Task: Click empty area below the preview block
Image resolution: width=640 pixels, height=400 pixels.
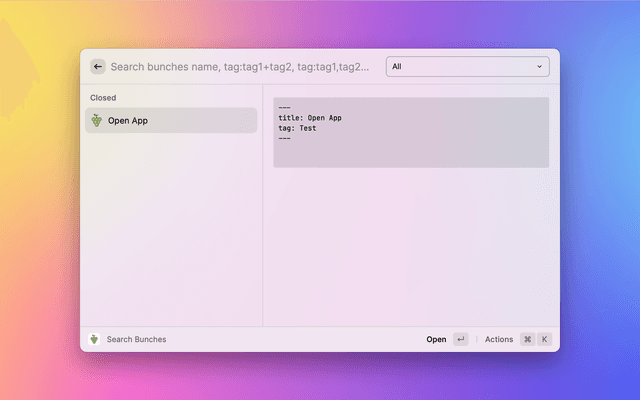Action: (x=410, y=250)
